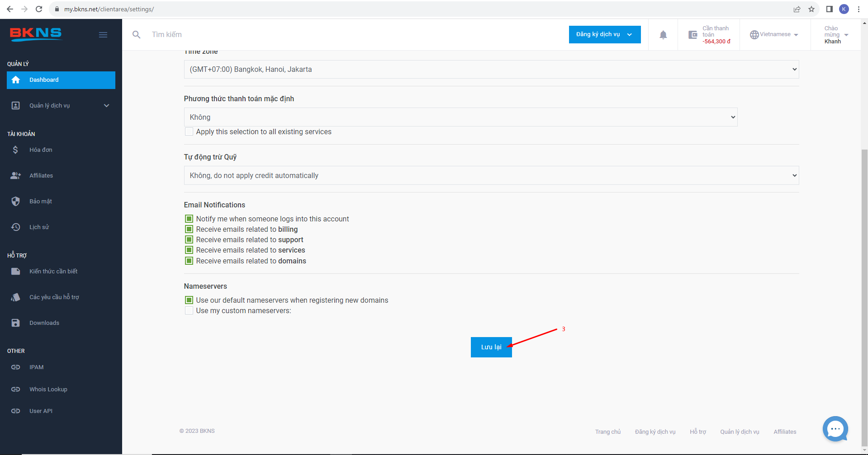Open the live chat bubble widget
The width and height of the screenshot is (868, 455).
pyautogui.click(x=835, y=428)
